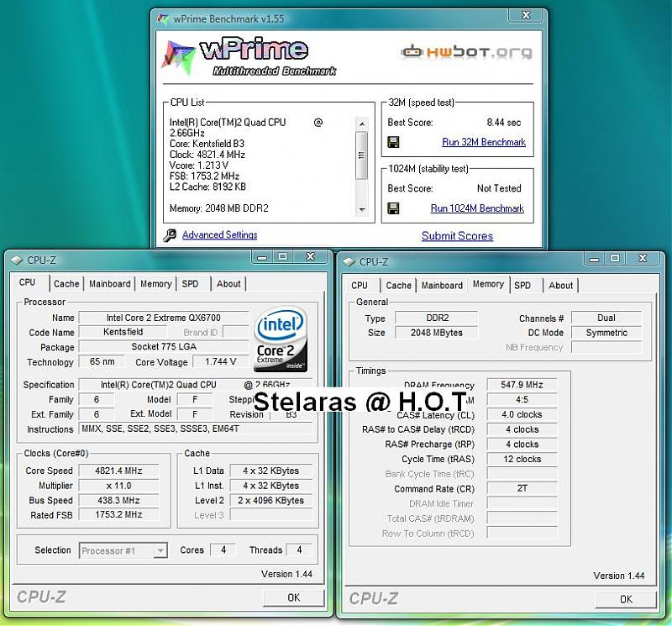Select Memory tab in right CPU-Z window
The image size is (672, 626).
[488, 284]
